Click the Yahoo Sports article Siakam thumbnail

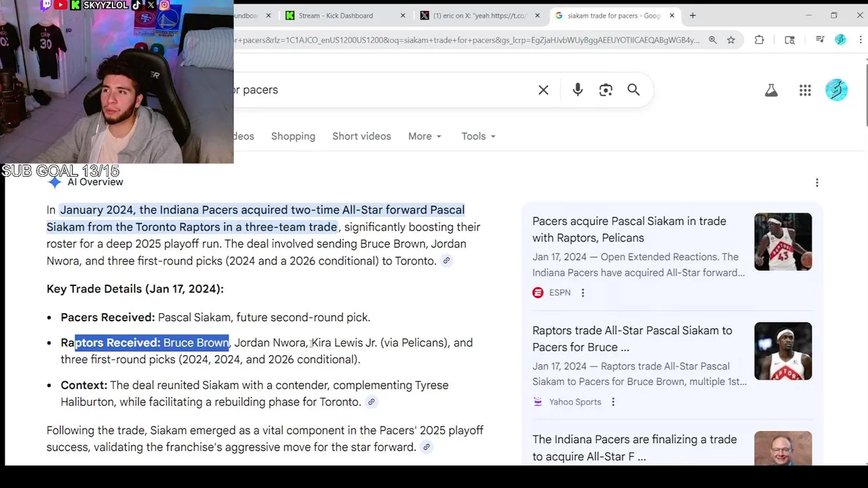783,351
